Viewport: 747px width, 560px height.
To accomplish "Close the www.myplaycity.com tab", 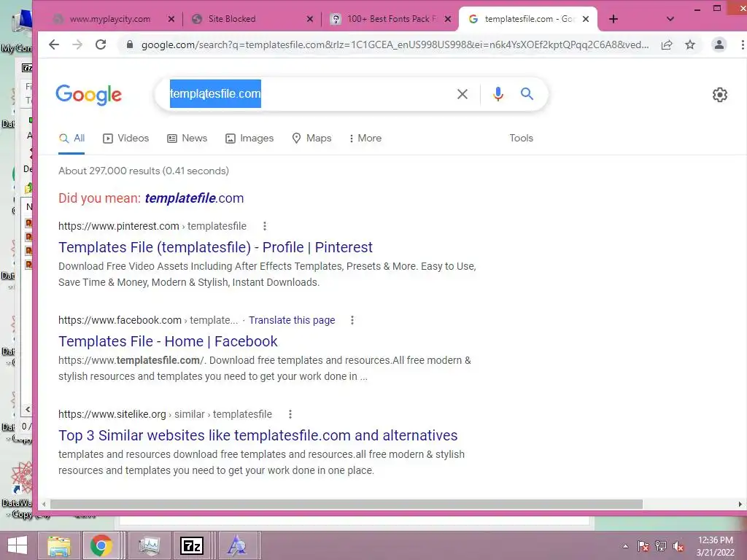I will tap(171, 19).
